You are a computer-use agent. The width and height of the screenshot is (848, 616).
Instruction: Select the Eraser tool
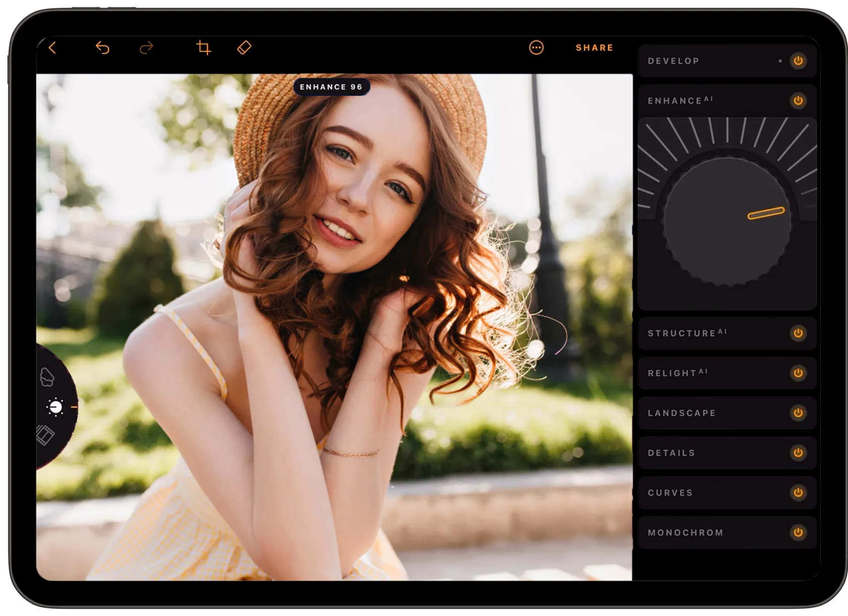(x=244, y=48)
